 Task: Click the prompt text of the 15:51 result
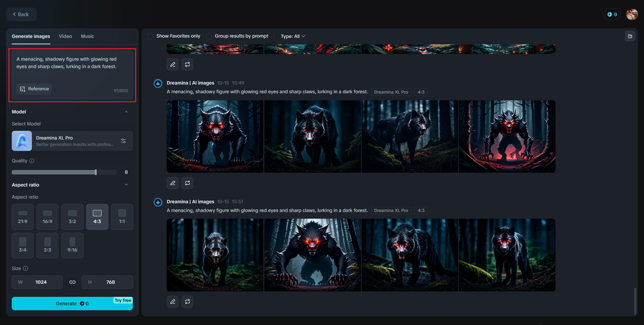[x=267, y=210]
